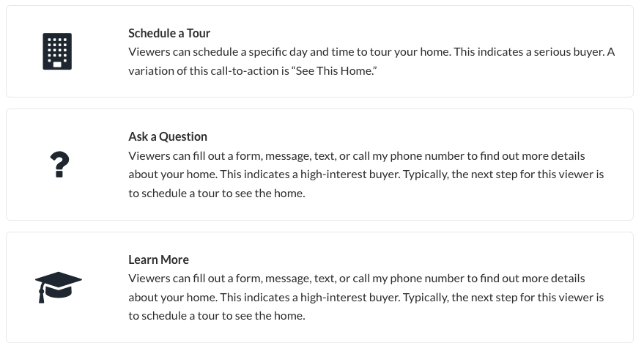
Task: Click "call my phone number" under Learn More
Action: 407,279
